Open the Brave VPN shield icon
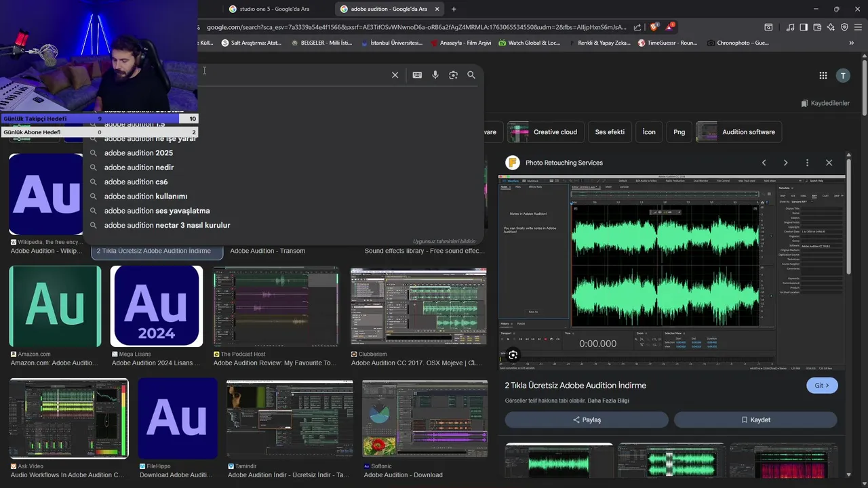 pyautogui.click(x=844, y=27)
